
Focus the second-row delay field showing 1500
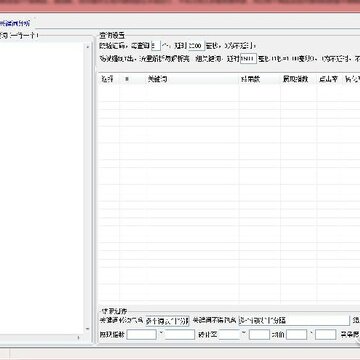tap(248, 59)
